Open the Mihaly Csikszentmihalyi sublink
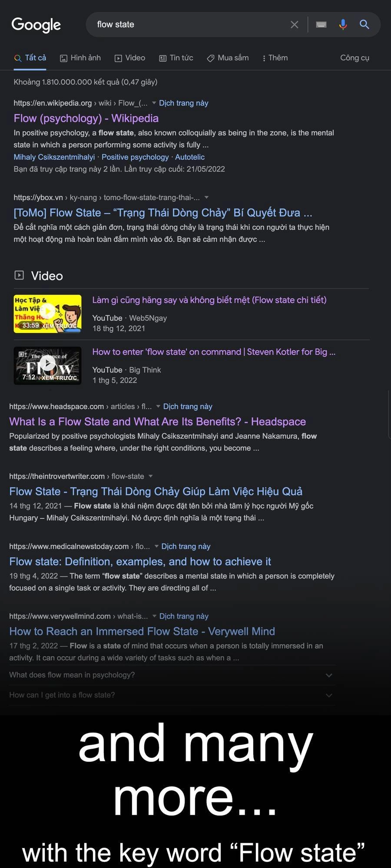The width and height of the screenshot is (391, 868). pos(54,157)
